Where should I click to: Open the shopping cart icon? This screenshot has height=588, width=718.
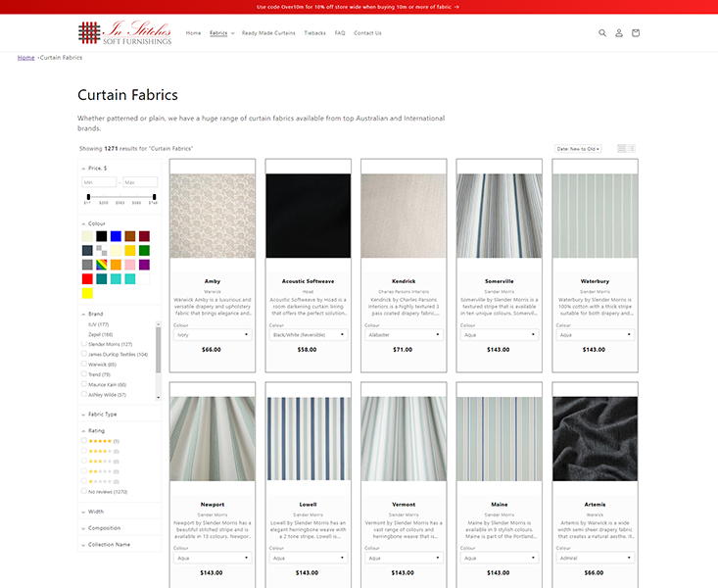[636, 33]
